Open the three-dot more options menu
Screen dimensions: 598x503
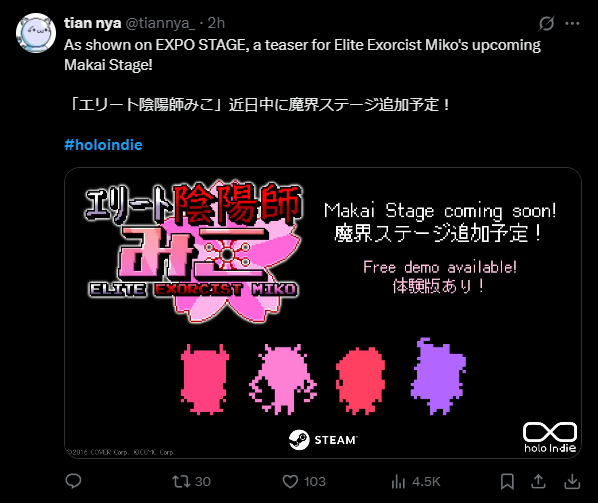point(572,24)
